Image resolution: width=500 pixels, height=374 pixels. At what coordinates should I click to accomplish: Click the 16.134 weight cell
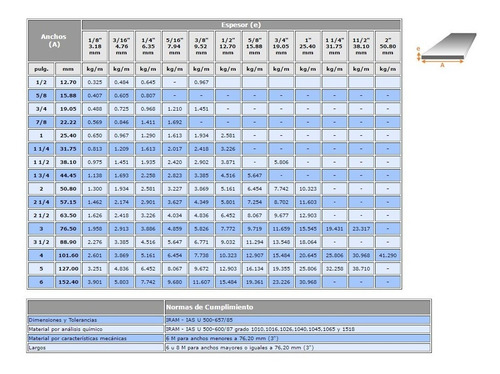point(254,269)
